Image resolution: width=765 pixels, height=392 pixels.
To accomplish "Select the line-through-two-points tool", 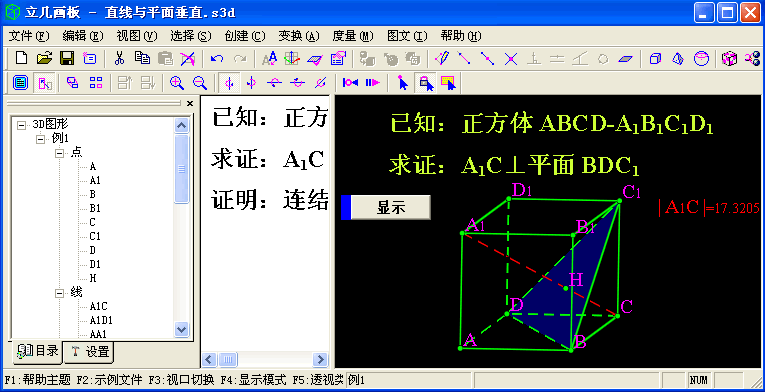I will point(464,59).
